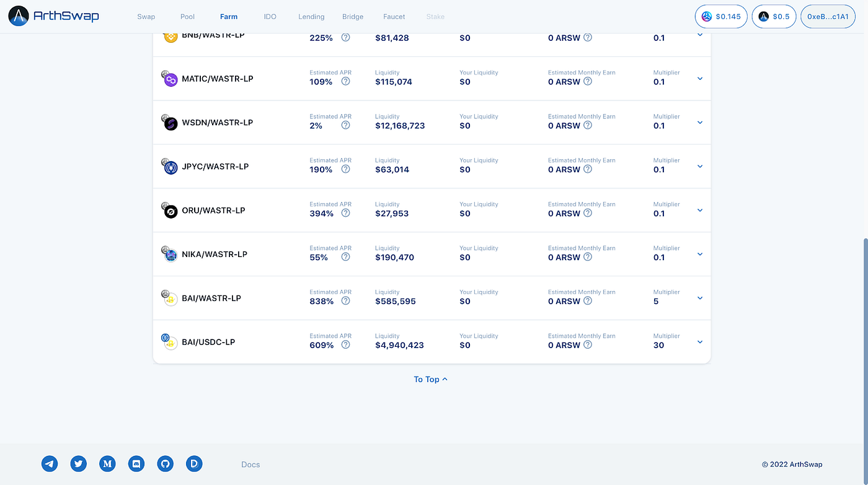Expand the BNB/WASTR-LP farm row
This screenshot has height=485, width=868.
[x=700, y=35]
